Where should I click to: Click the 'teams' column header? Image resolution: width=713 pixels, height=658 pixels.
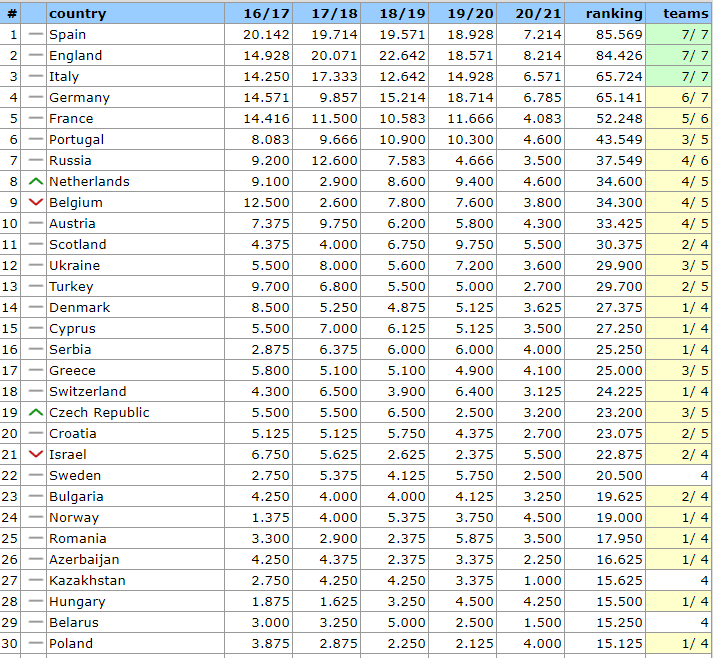click(x=686, y=14)
